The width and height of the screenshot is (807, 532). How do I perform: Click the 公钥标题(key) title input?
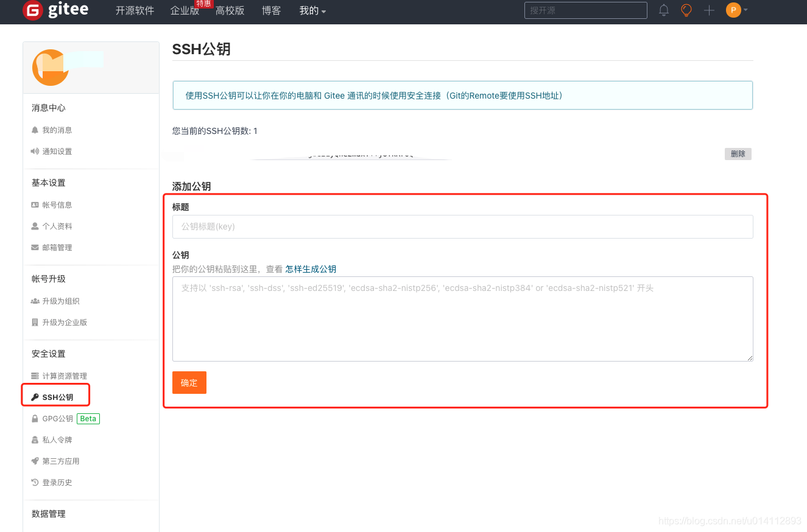(x=463, y=226)
